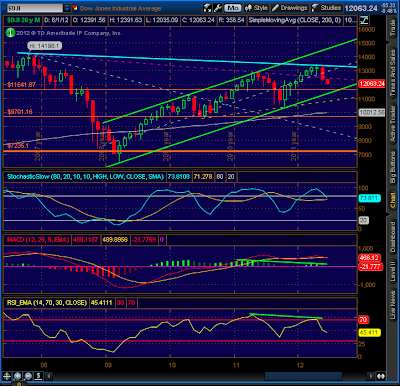Click the double-arrow expand icon bottom right
The width and height of the screenshot is (400, 386).
click(381, 376)
